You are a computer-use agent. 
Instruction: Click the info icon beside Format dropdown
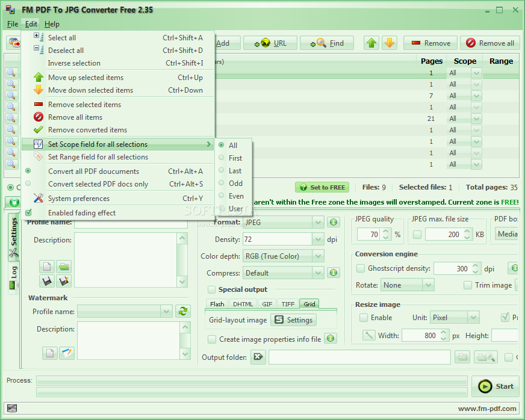[x=333, y=222]
